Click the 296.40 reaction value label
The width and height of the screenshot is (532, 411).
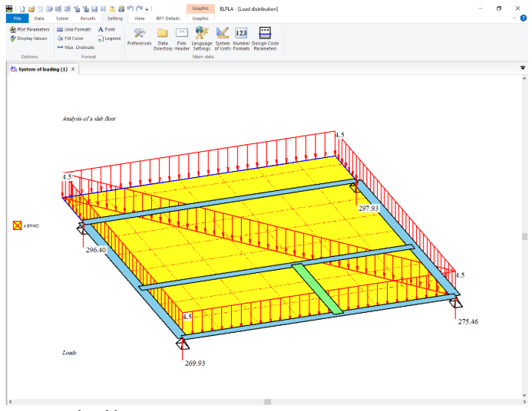96,250
